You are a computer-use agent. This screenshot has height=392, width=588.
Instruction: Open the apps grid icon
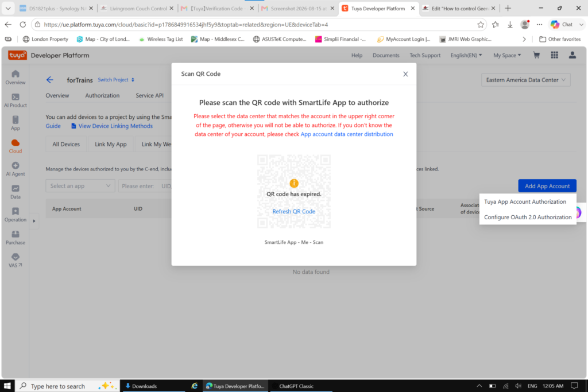click(x=554, y=55)
